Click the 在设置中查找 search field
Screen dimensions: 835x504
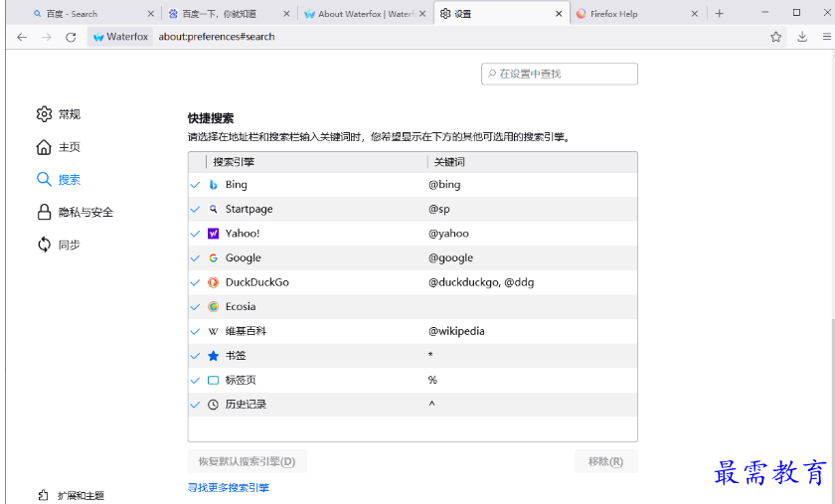coord(559,74)
